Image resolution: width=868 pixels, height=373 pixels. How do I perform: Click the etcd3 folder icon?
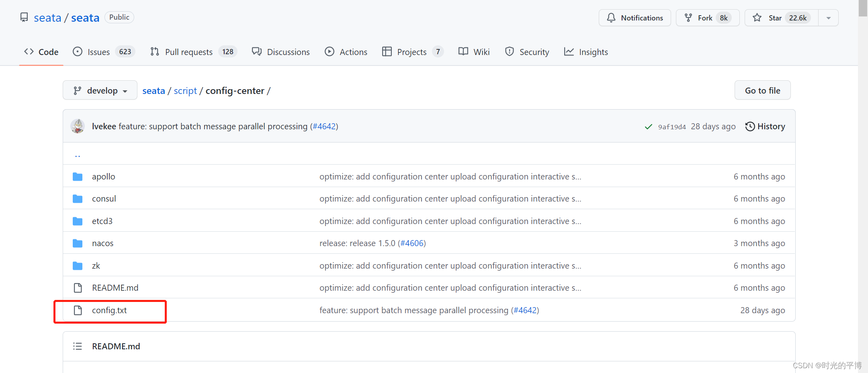coord(78,221)
